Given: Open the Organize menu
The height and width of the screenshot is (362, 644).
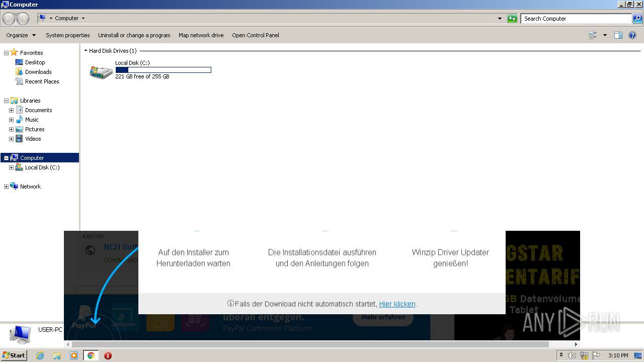Looking at the screenshot, I should 21,35.
